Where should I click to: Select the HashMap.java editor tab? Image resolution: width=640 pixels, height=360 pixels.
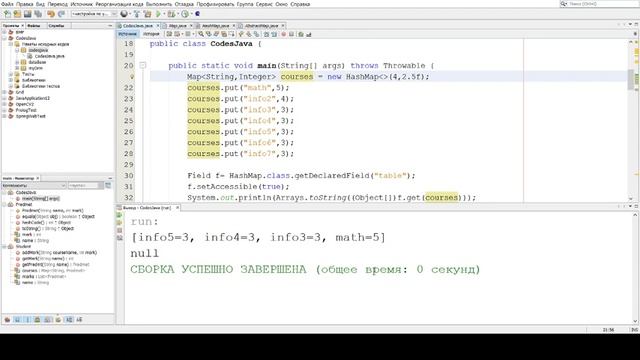[x=216, y=26]
